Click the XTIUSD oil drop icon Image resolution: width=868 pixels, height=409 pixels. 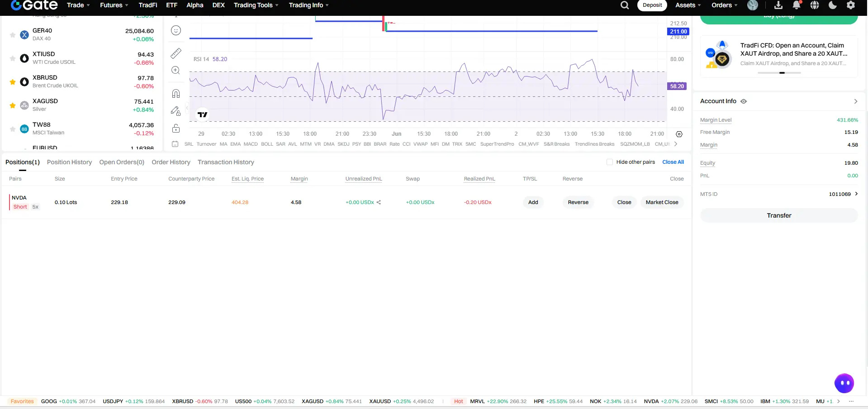click(x=24, y=58)
